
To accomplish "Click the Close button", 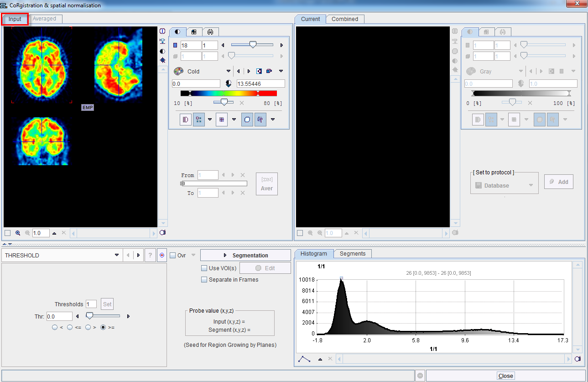I will tap(505, 376).
